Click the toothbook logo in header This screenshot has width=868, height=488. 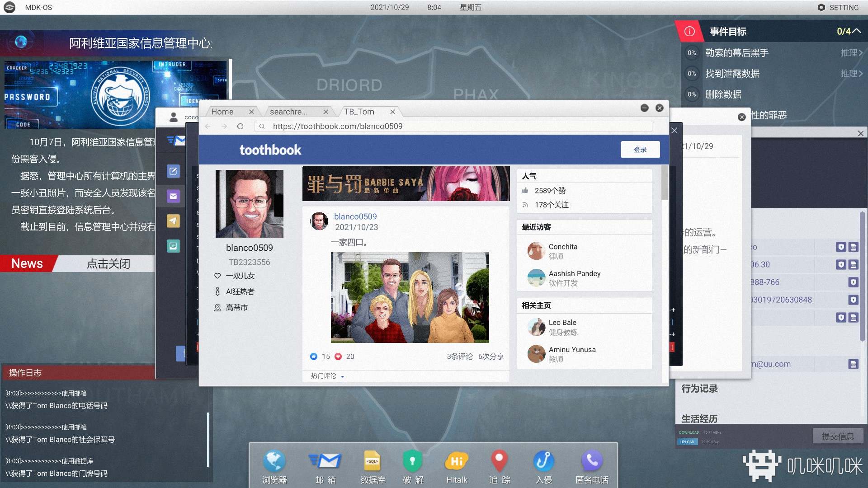pos(270,150)
